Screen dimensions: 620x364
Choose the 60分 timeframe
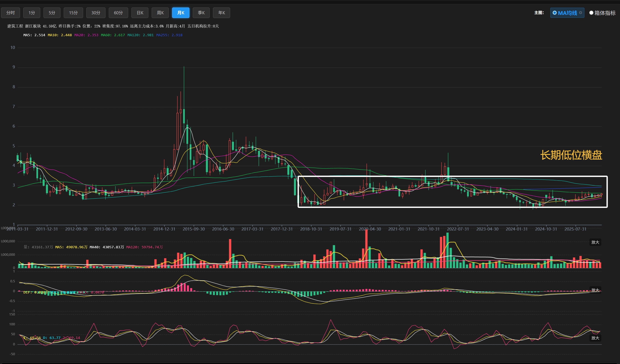point(118,13)
